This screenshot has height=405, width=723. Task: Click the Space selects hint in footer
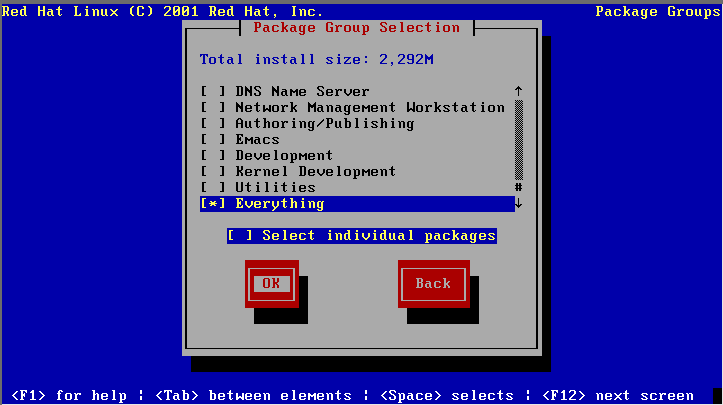(446, 396)
